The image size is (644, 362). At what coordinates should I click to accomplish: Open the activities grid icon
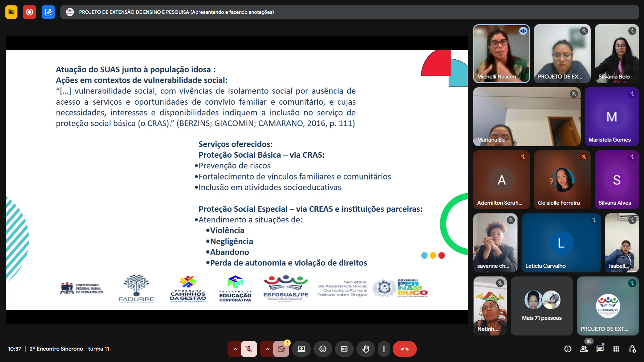coord(616,349)
